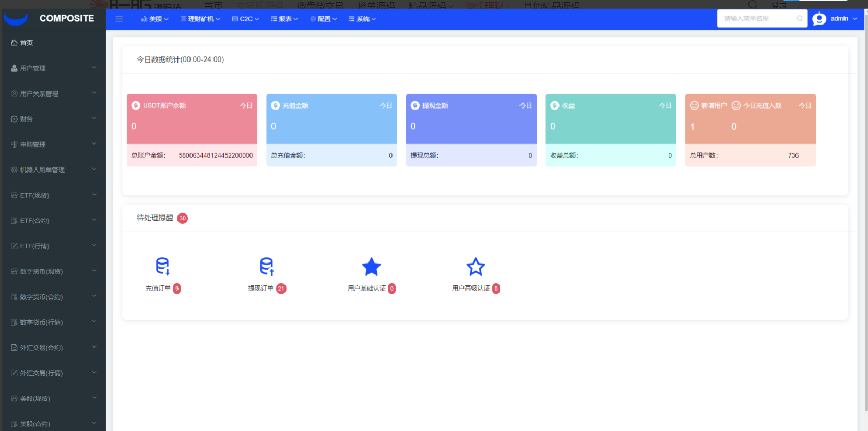Screen dimensions: 868x431
Task: Focus the menu name search input field
Action: click(757, 19)
